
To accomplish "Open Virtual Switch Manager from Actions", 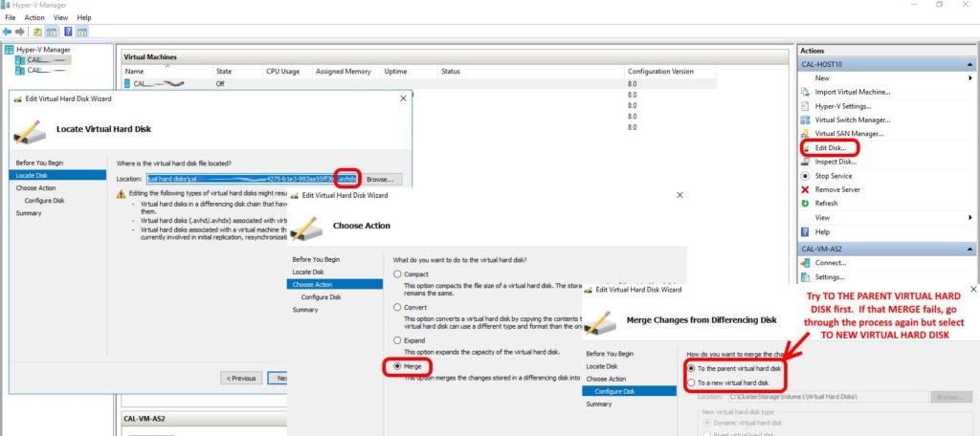I will pyautogui.click(x=852, y=120).
